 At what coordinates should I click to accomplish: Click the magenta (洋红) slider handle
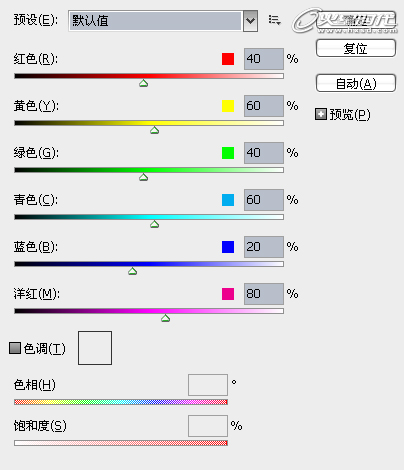[x=166, y=318]
